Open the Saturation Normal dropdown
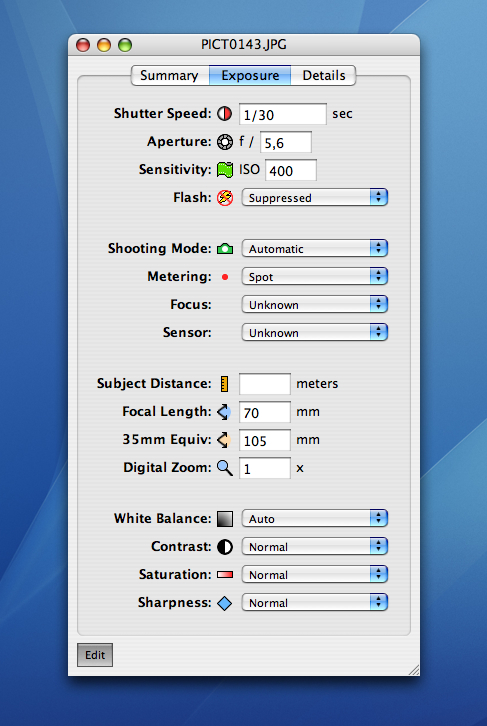487x726 pixels. [315, 575]
